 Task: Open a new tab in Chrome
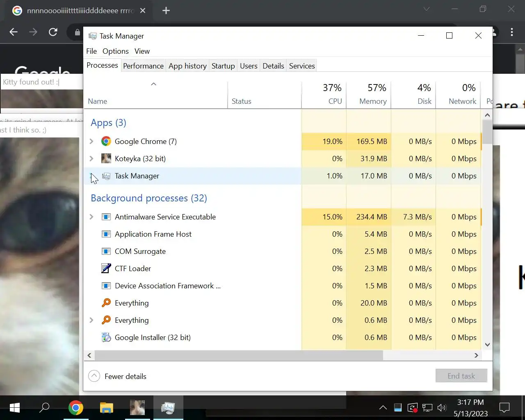166,11
